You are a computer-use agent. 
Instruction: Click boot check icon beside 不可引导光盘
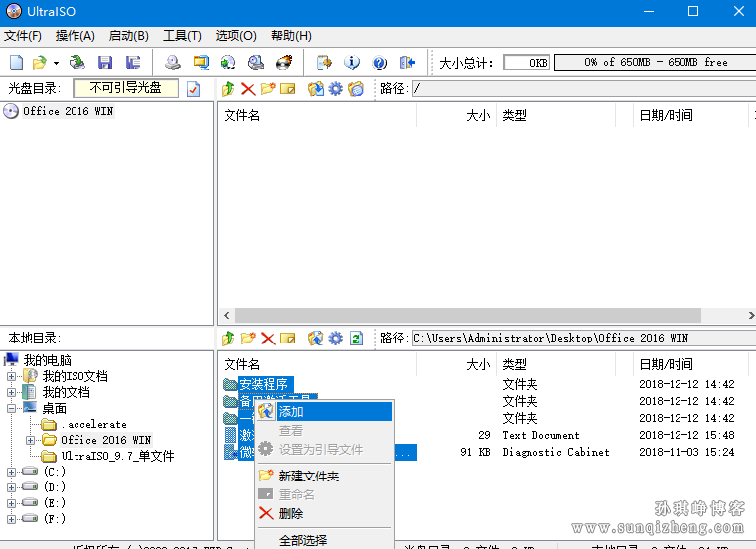pos(194,89)
